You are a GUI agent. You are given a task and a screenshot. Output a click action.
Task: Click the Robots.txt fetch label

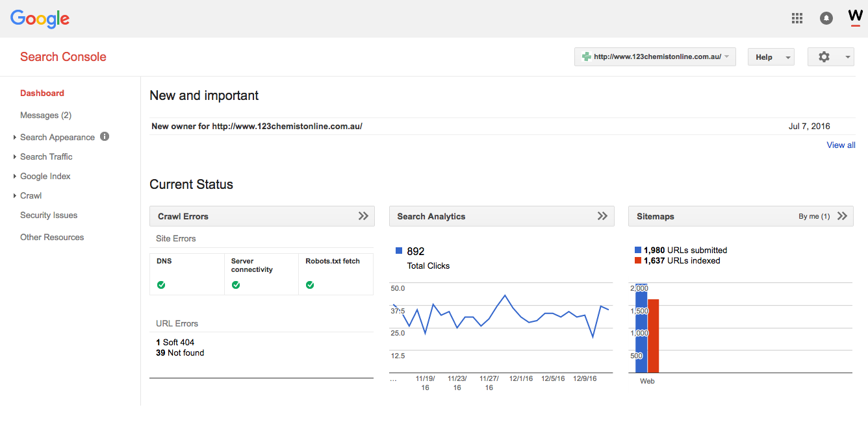(333, 260)
